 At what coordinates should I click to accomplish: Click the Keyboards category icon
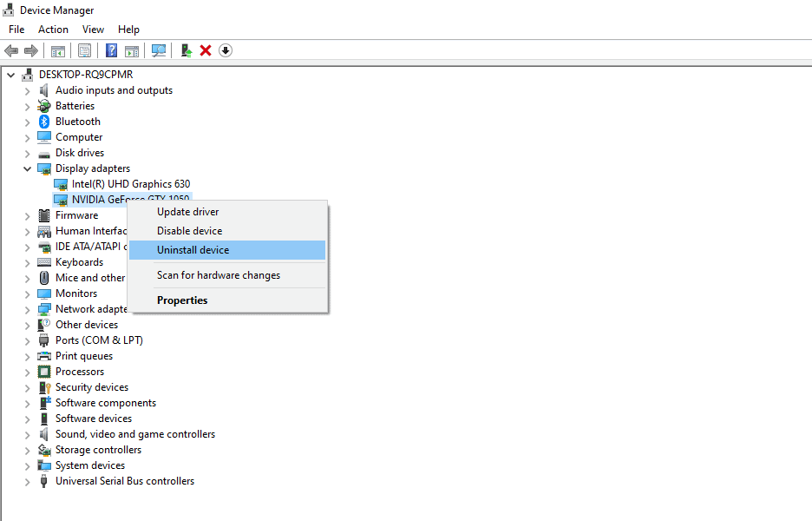44,262
